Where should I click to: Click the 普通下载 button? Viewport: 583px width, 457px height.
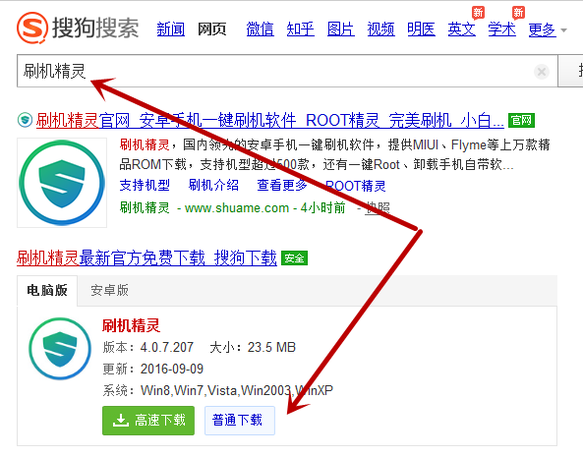(239, 421)
